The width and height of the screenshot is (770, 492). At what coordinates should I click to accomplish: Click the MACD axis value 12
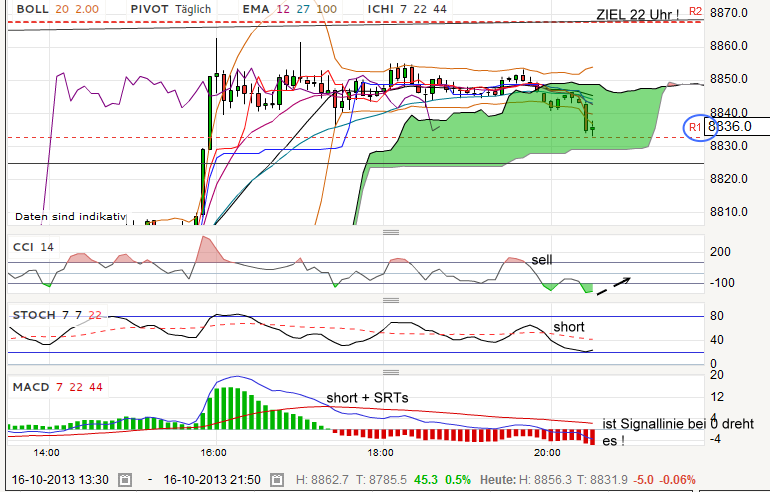[717, 397]
